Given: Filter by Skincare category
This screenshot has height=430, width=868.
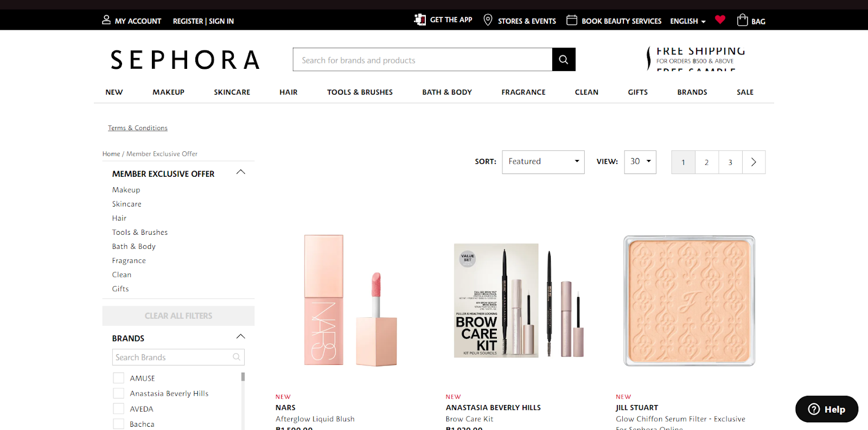Looking at the screenshot, I should click(x=127, y=204).
